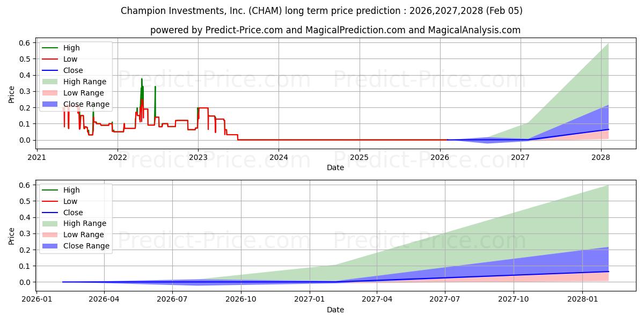Click the 2027-04 date tick label
Screen dimensions: 644x322
(x=377, y=299)
